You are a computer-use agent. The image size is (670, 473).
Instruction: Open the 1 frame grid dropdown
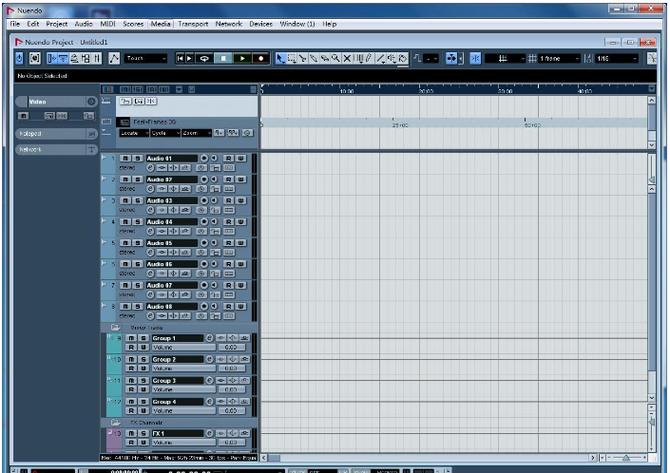[x=559, y=58]
